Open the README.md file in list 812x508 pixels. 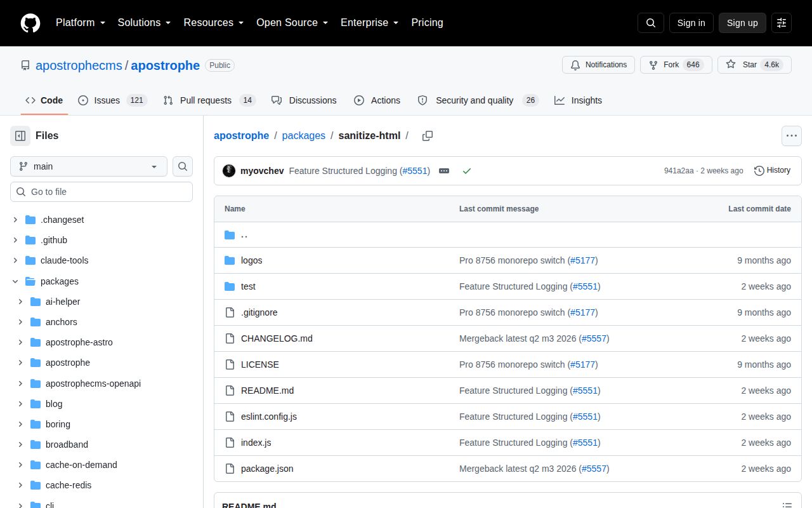coord(267,391)
